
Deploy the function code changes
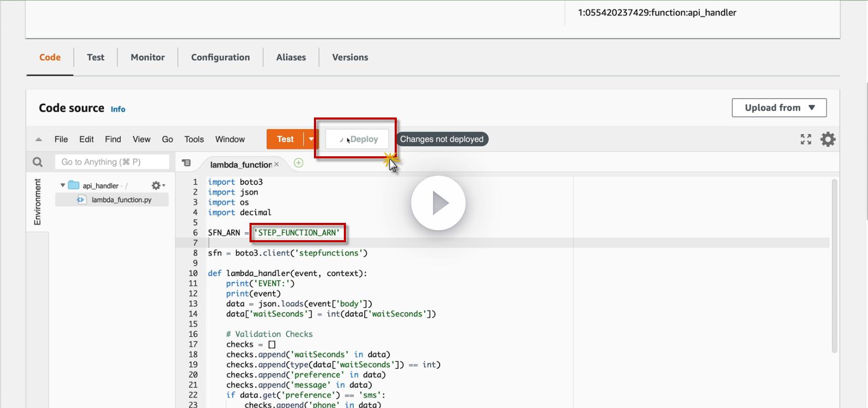click(357, 139)
